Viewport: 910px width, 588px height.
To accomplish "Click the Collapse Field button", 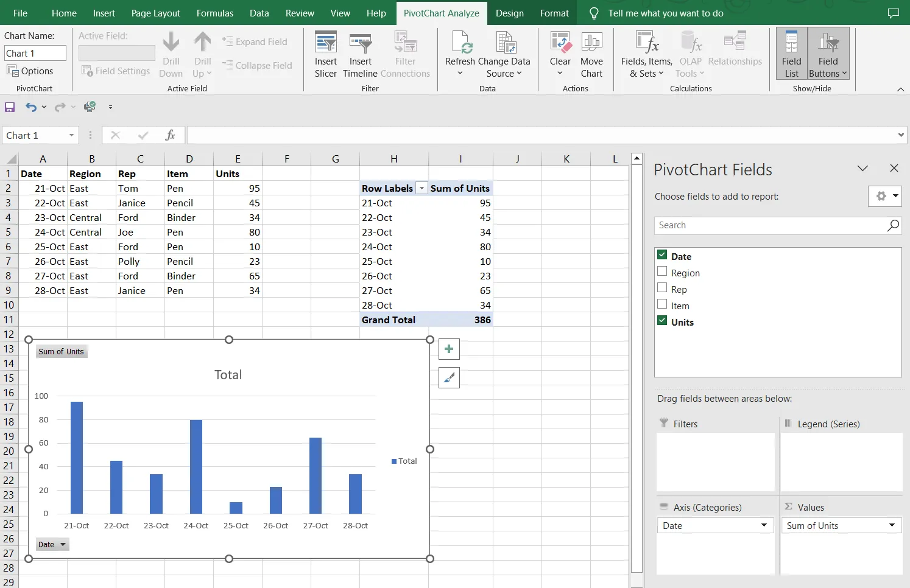I will click(258, 65).
